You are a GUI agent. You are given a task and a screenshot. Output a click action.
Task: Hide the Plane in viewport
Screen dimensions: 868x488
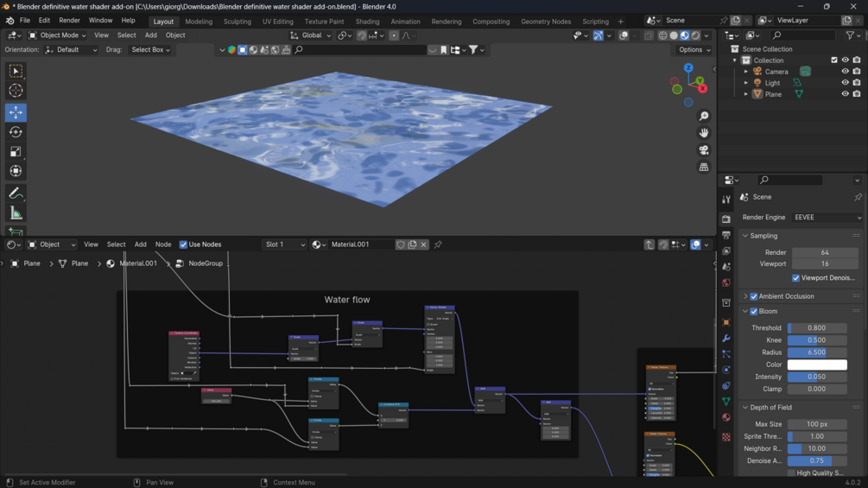845,94
